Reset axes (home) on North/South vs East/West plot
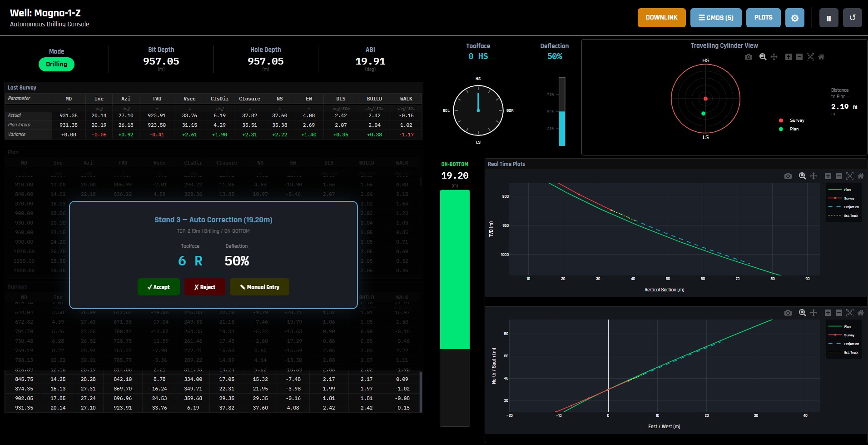This screenshot has width=868, height=445. (x=861, y=313)
